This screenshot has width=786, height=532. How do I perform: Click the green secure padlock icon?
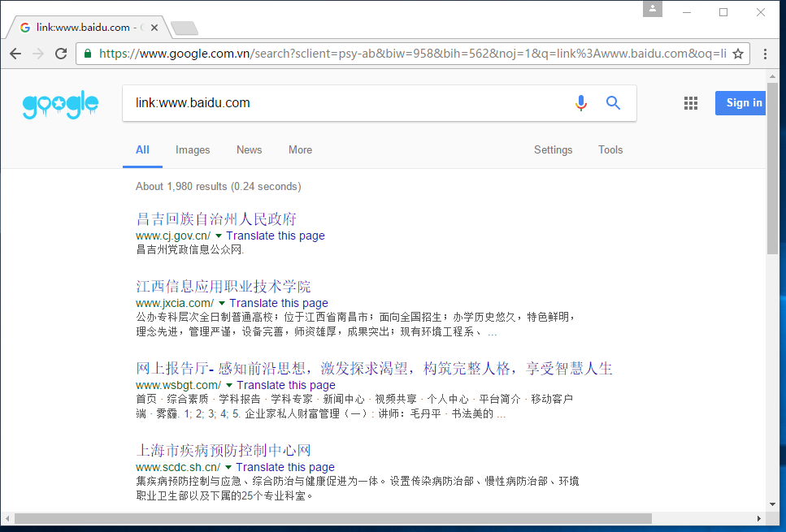click(88, 53)
